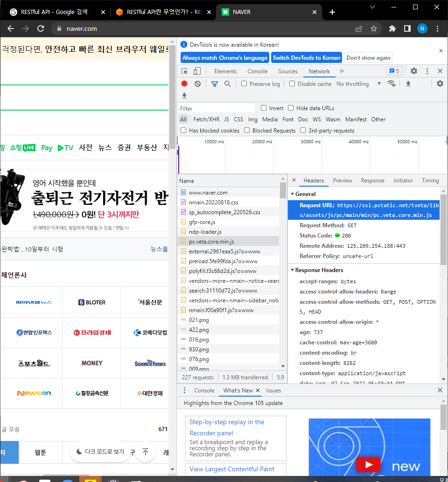The height and width of the screenshot is (482, 448).
Task: Toggle the network filter funnel icon
Action: coord(215,84)
